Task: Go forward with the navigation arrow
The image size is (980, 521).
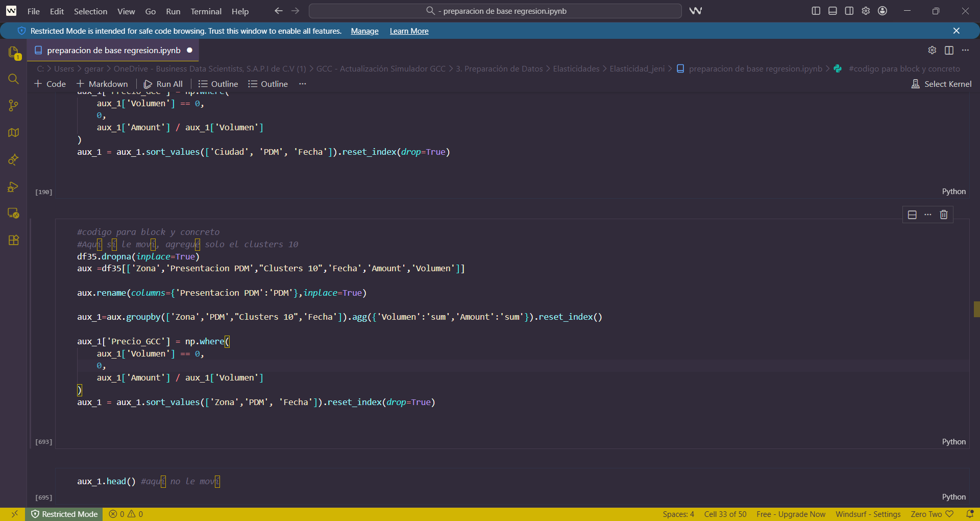Action: pyautogui.click(x=296, y=11)
